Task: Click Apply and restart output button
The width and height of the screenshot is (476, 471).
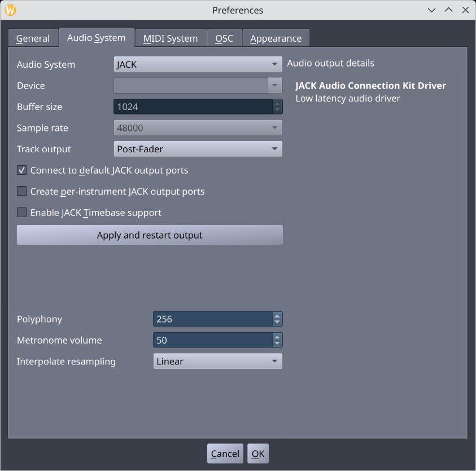Action: tap(150, 235)
